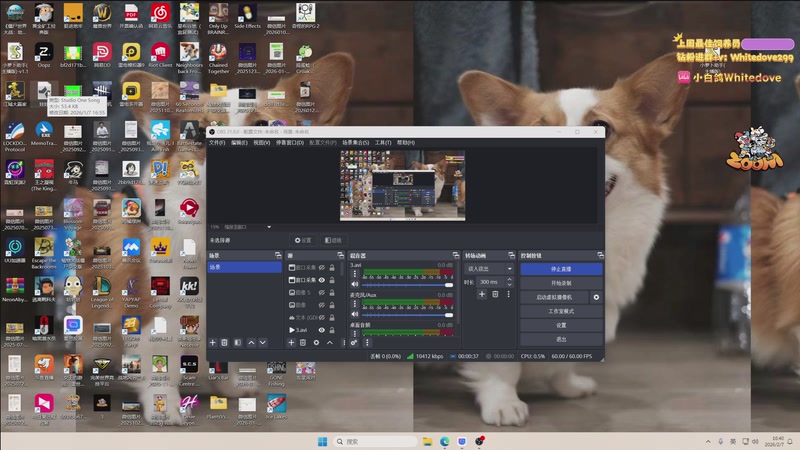Toggle the lock on 3.avi source
Screen dimensions: 800x450
(332, 330)
